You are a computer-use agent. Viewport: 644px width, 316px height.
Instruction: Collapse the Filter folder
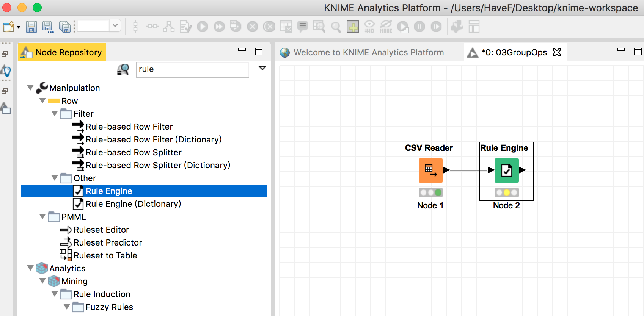(55, 113)
